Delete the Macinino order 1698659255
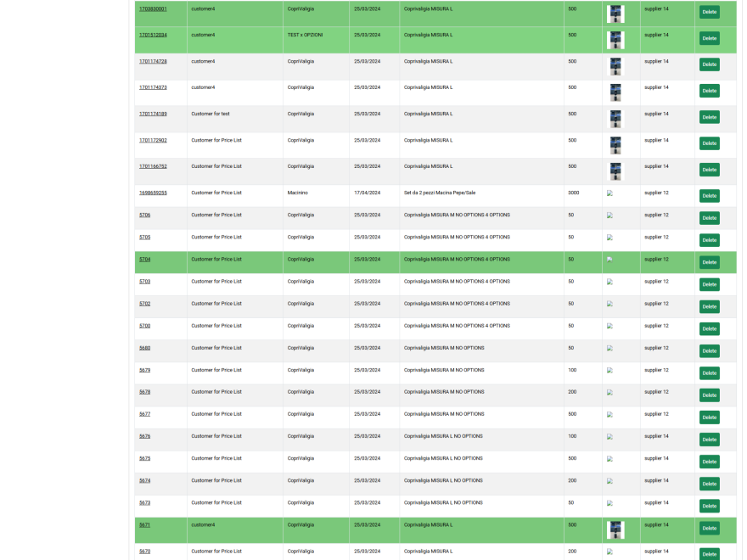This screenshot has width=747, height=560. point(709,196)
